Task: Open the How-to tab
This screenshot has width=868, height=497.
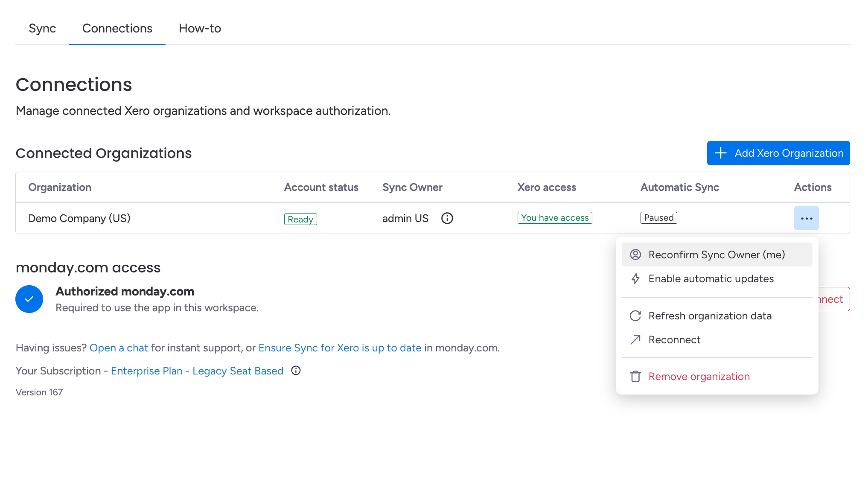Action: point(200,28)
